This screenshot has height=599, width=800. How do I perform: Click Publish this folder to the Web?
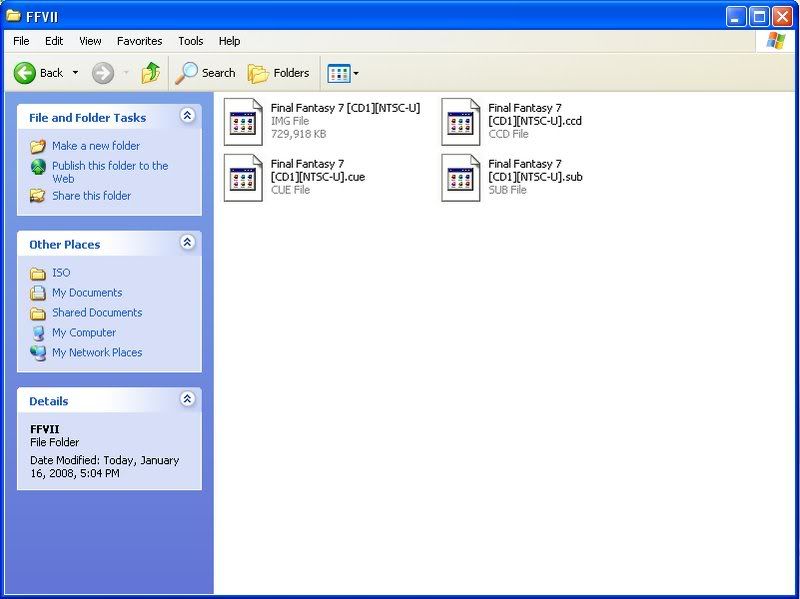(x=110, y=172)
